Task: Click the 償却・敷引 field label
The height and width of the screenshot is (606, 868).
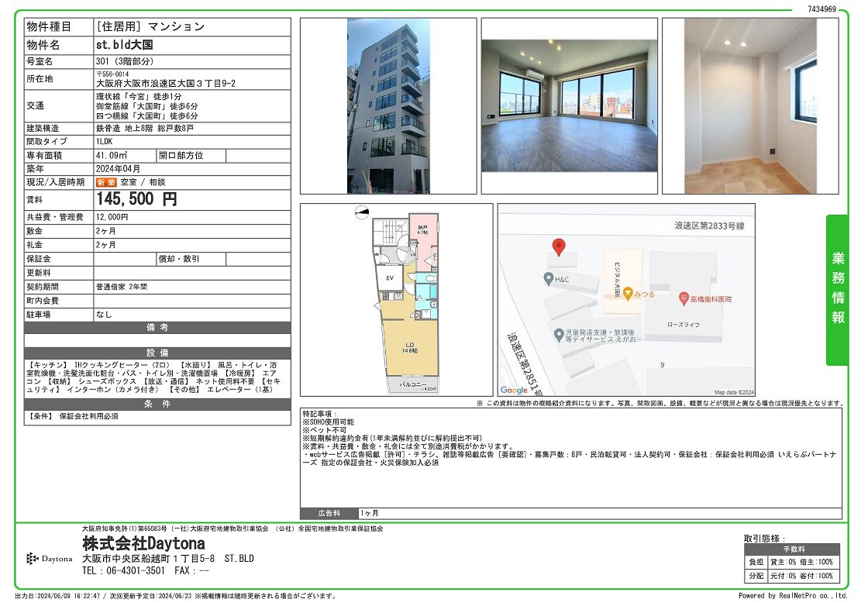Action: click(x=179, y=259)
